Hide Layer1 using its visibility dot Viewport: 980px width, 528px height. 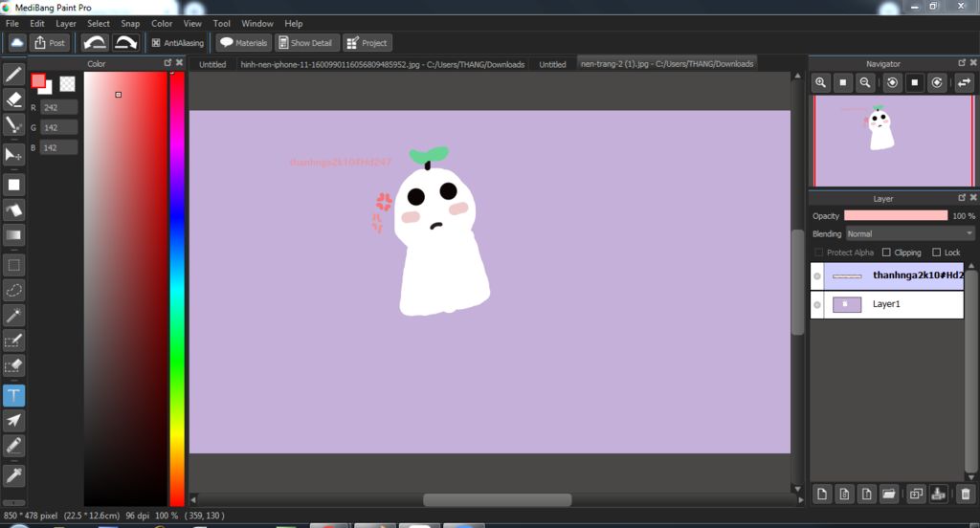pos(816,305)
